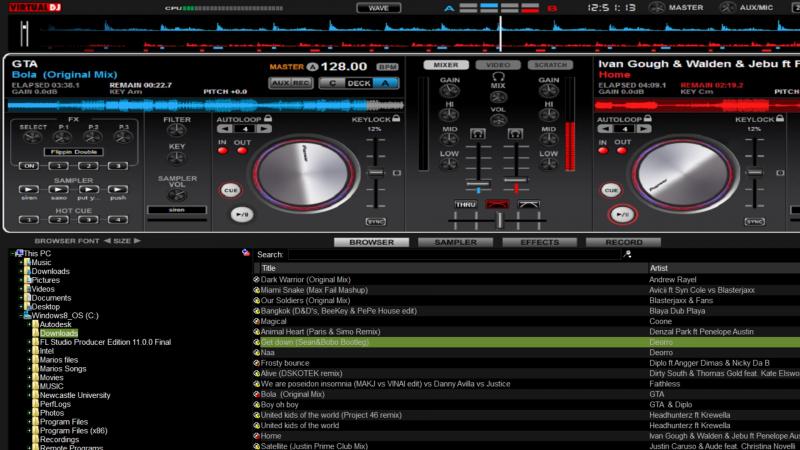The image size is (800, 450).
Task: Click the left channel GAIN knob
Action: 449,91
